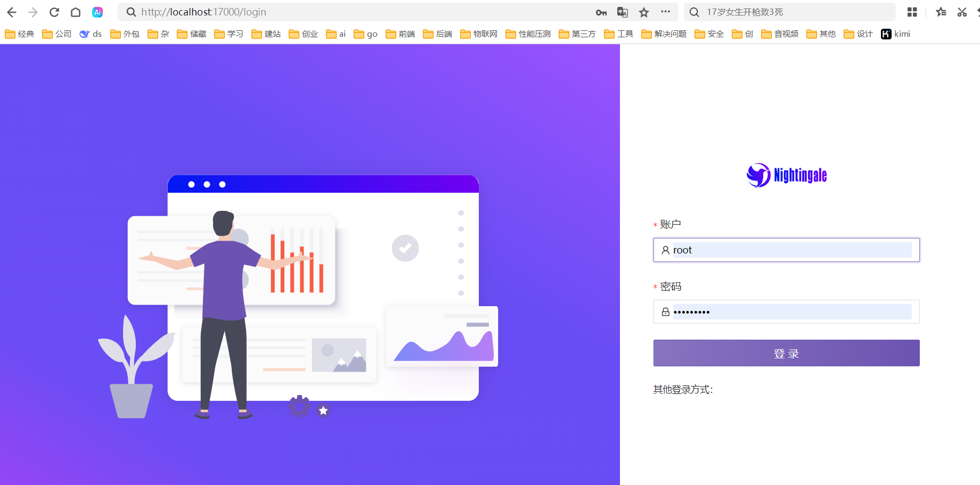Reload the login page
This screenshot has width=980, height=485.
pos(54,12)
